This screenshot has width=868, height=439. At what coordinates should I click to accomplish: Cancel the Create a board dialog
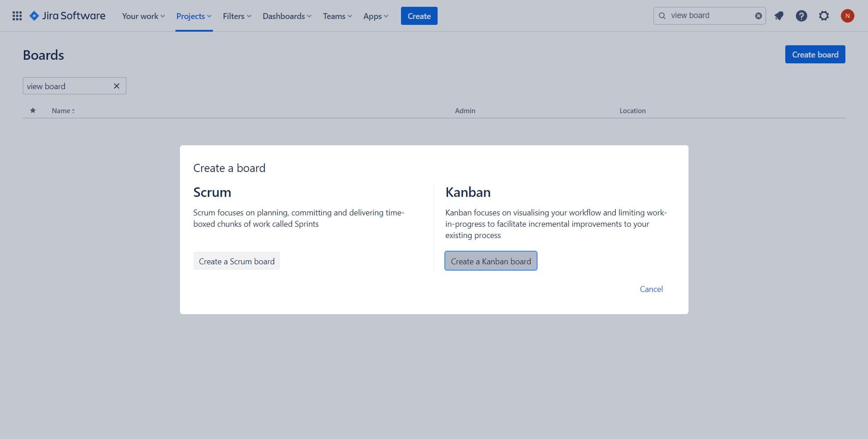tap(651, 289)
